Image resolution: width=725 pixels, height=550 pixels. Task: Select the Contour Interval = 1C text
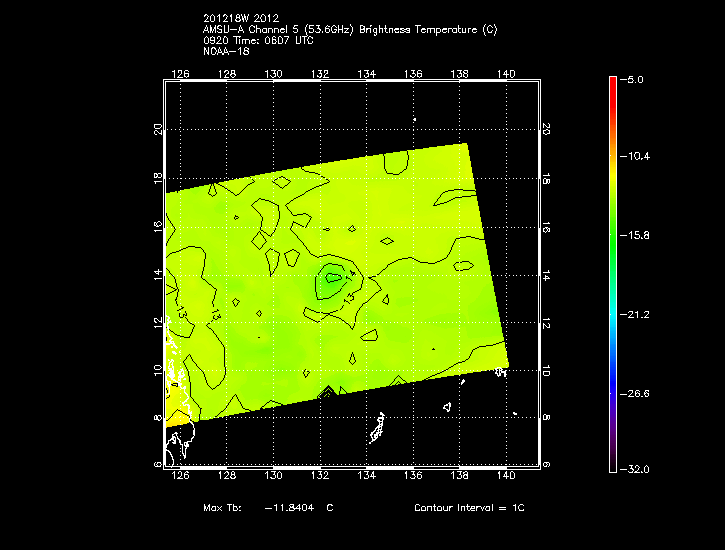[x=469, y=508]
